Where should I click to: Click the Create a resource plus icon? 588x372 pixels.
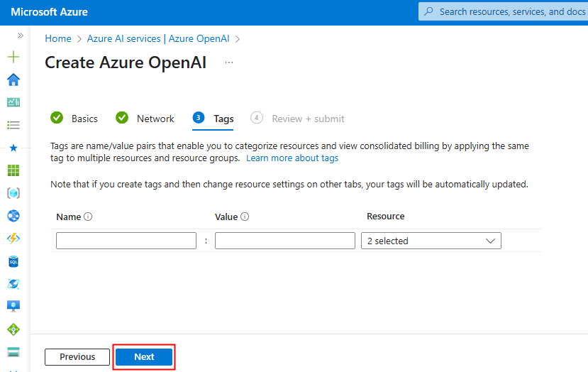pos(13,57)
